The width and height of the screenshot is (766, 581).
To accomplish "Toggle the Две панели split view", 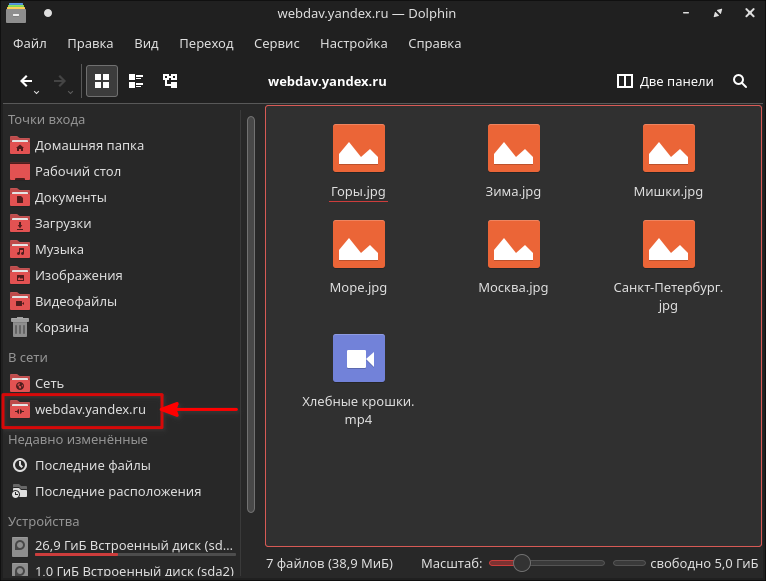I will click(x=666, y=82).
